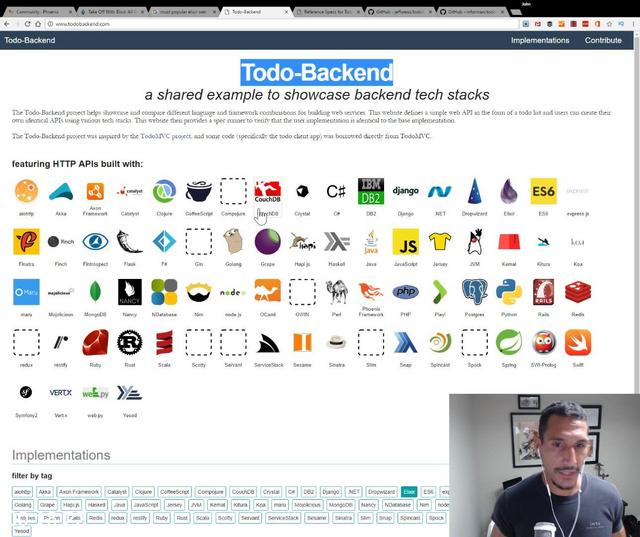Image resolution: width=640 pixels, height=537 pixels.
Task: Click the Akka logo icon
Action: (61, 191)
